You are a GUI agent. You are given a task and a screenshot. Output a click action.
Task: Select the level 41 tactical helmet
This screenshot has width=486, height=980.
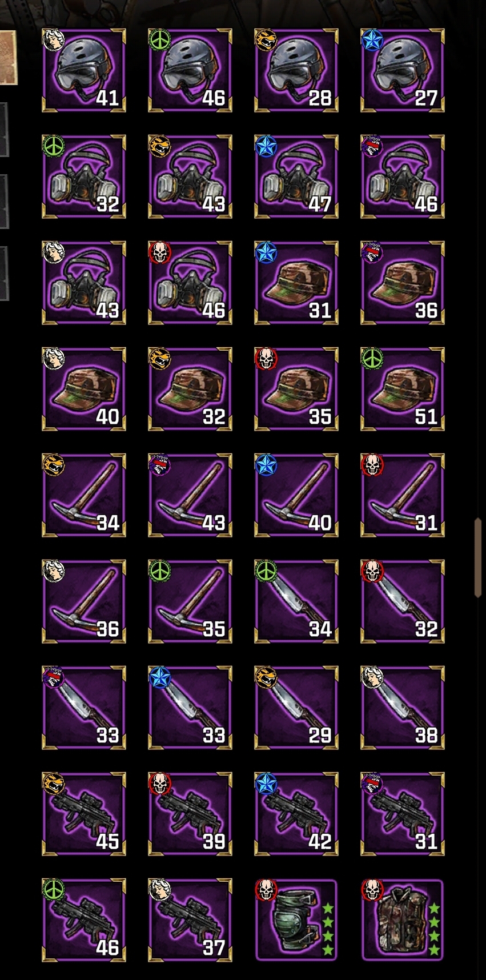click(x=84, y=70)
